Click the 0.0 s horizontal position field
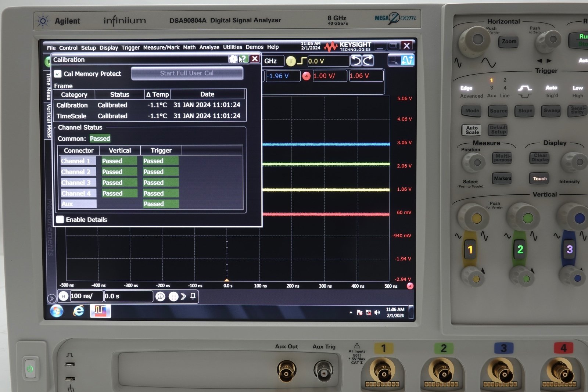This screenshot has width=588, height=392. pos(128,296)
